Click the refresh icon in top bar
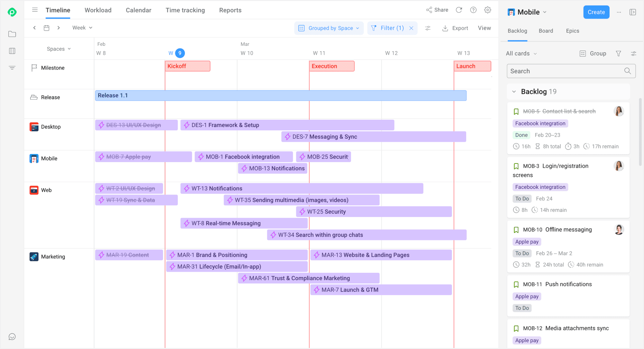Viewport: 644px width, 349px height. 459,10
